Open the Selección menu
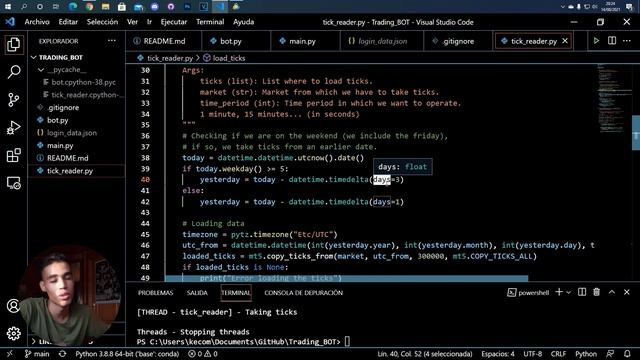The width and height of the screenshot is (640, 360). [x=102, y=22]
